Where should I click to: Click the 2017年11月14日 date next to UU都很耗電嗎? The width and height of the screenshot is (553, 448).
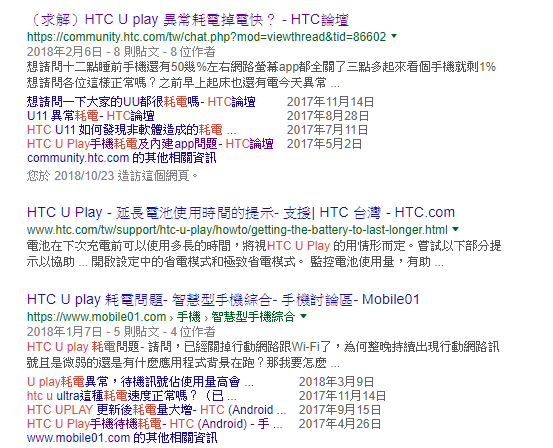(330, 102)
